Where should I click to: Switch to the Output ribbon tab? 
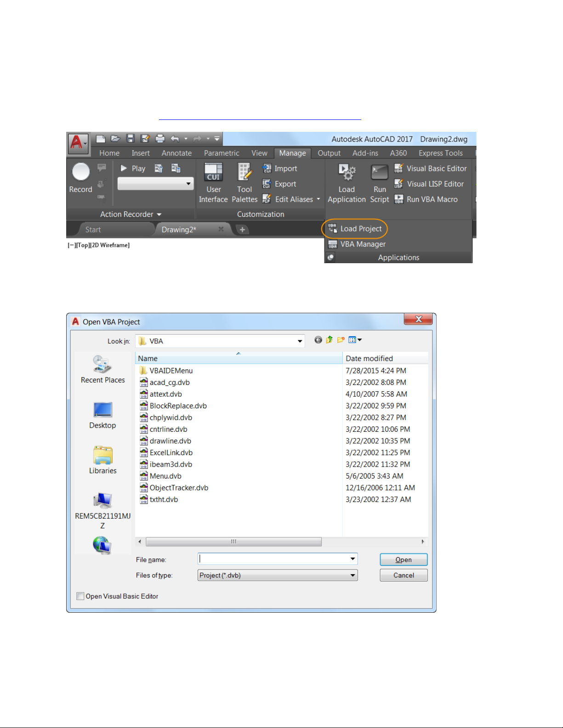pos(329,153)
